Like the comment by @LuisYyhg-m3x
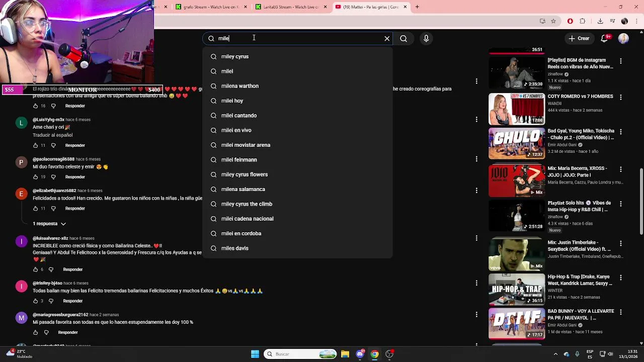The image size is (644, 362). (35, 145)
